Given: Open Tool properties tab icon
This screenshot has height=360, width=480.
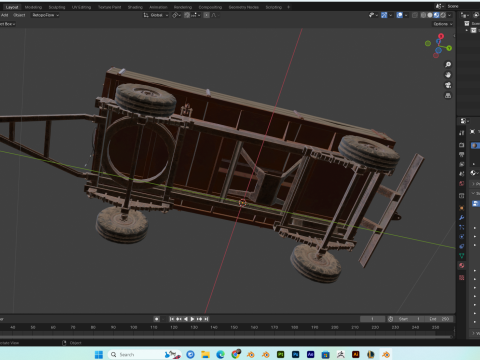Looking at the screenshot, I should point(462,133).
